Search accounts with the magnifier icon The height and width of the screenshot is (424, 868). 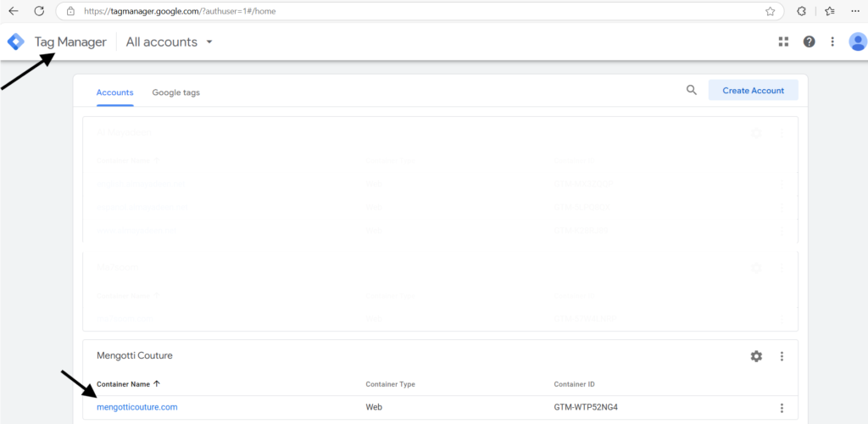[692, 90]
